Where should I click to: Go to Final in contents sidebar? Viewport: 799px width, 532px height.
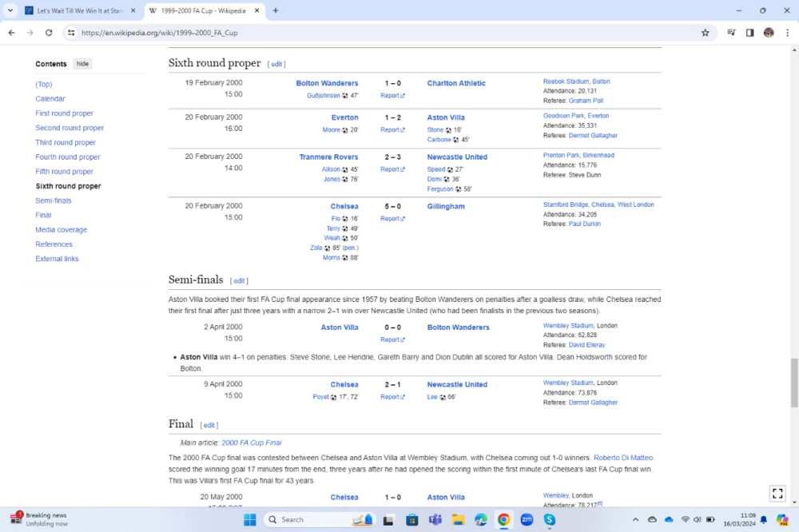click(x=43, y=215)
